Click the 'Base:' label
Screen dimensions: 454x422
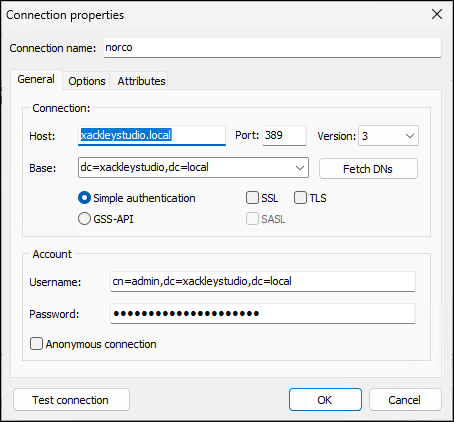pos(43,168)
